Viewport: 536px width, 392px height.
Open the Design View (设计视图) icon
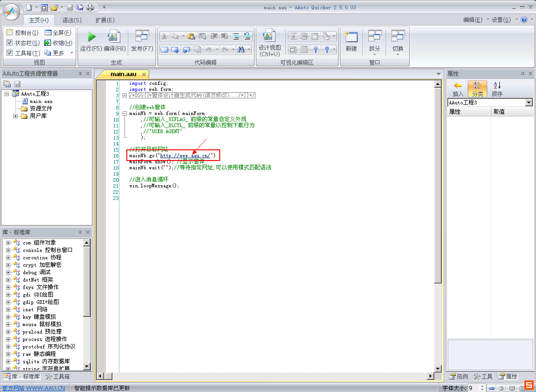(x=269, y=37)
